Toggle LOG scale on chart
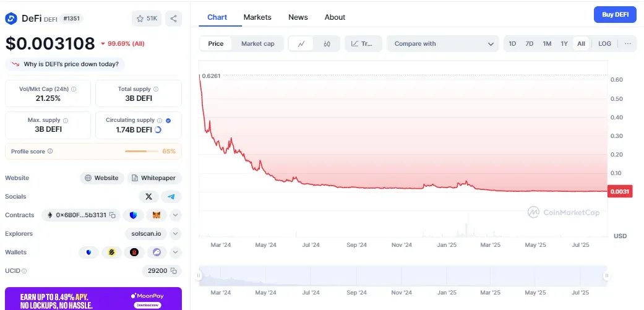644x310 pixels. [x=604, y=44]
